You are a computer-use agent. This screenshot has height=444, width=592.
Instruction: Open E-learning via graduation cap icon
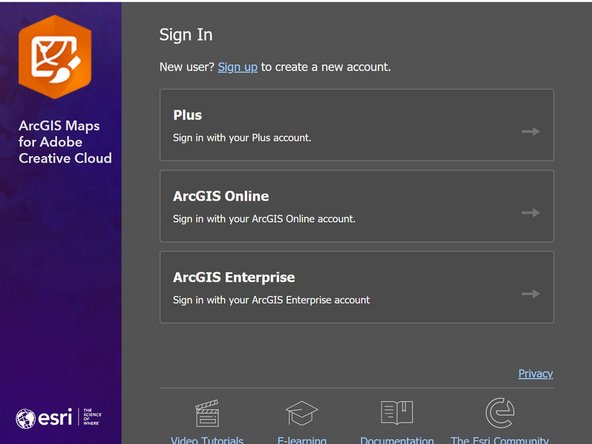click(302, 413)
